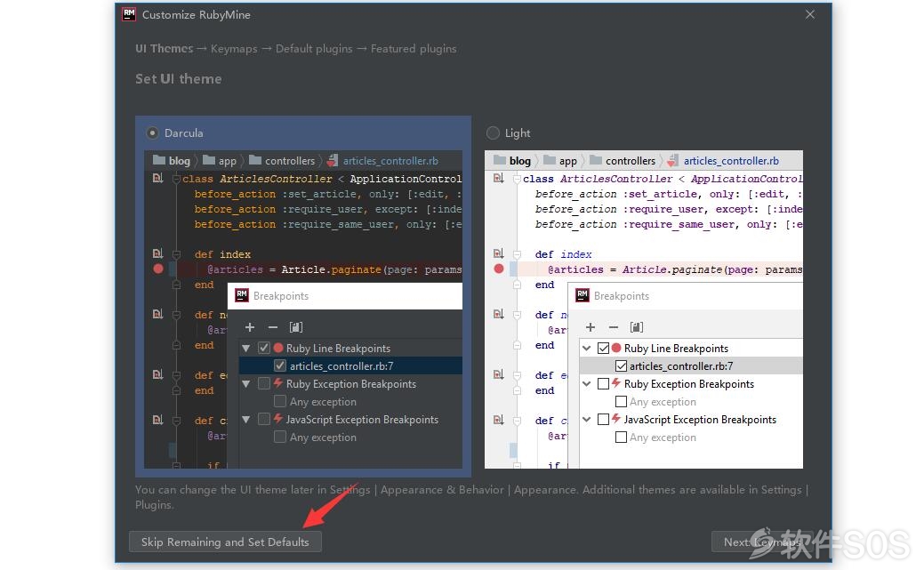Click def index gutter marker in Light editor

(x=499, y=253)
